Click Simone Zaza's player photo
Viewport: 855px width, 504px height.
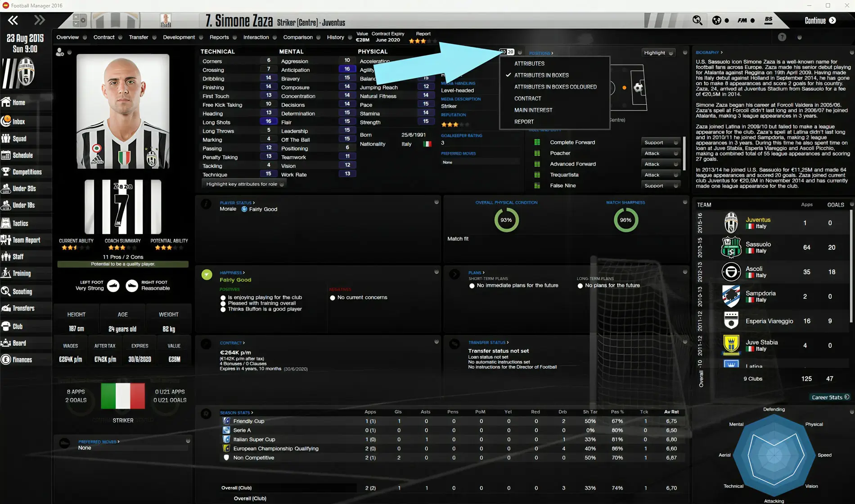[x=123, y=111]
